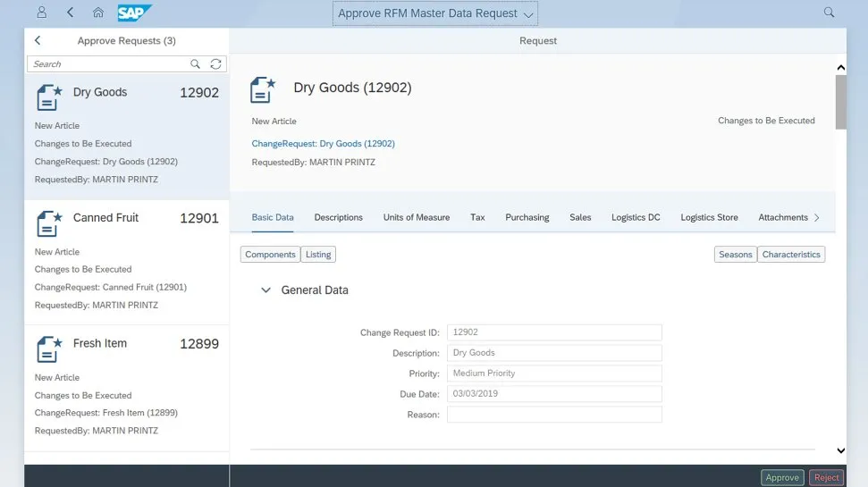Click the search icon in requests list

point(196,64)
